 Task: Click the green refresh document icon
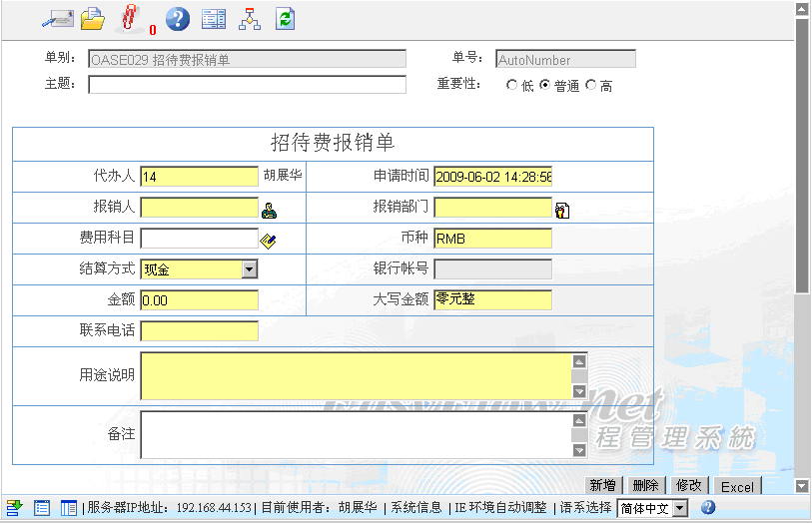click(x=286, y=18)
